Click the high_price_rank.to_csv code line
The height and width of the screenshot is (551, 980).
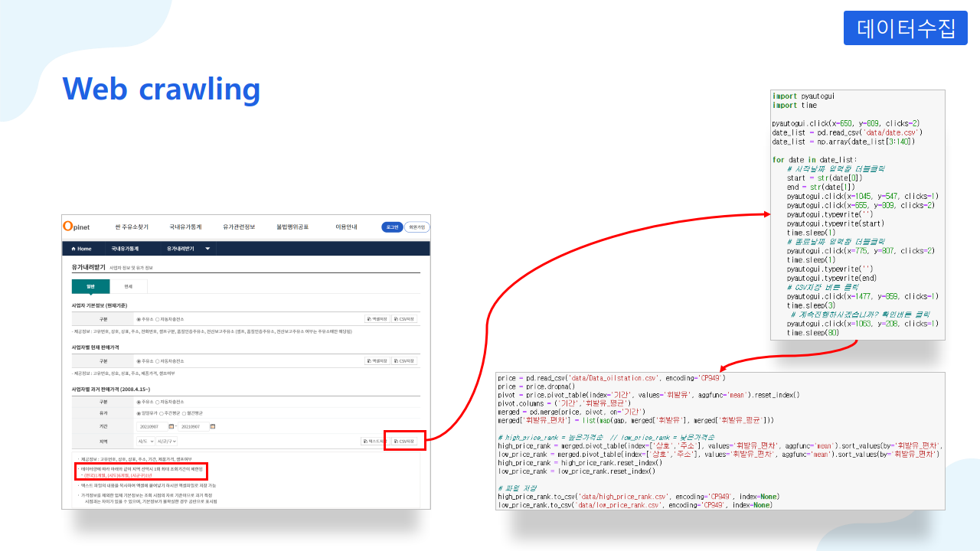639,497
